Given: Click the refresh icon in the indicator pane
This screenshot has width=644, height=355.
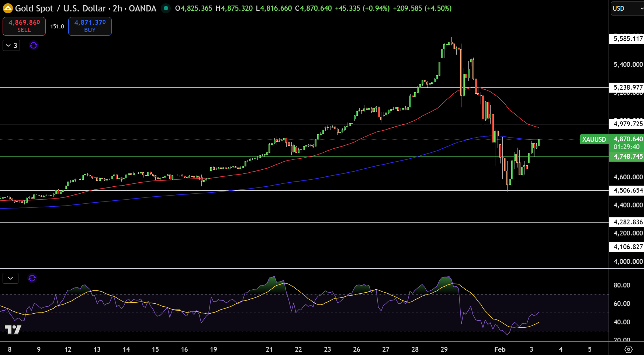Looking at the screenshot, I should tap(32, 278).
